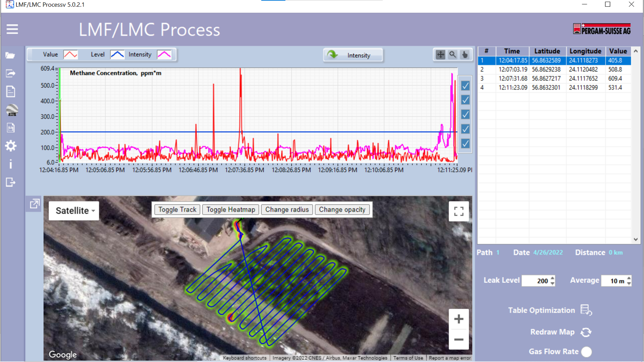Screen dimensions: 644x362
Task: Activate the zoom tool on the chart toolbar
Action: point(453,54)
